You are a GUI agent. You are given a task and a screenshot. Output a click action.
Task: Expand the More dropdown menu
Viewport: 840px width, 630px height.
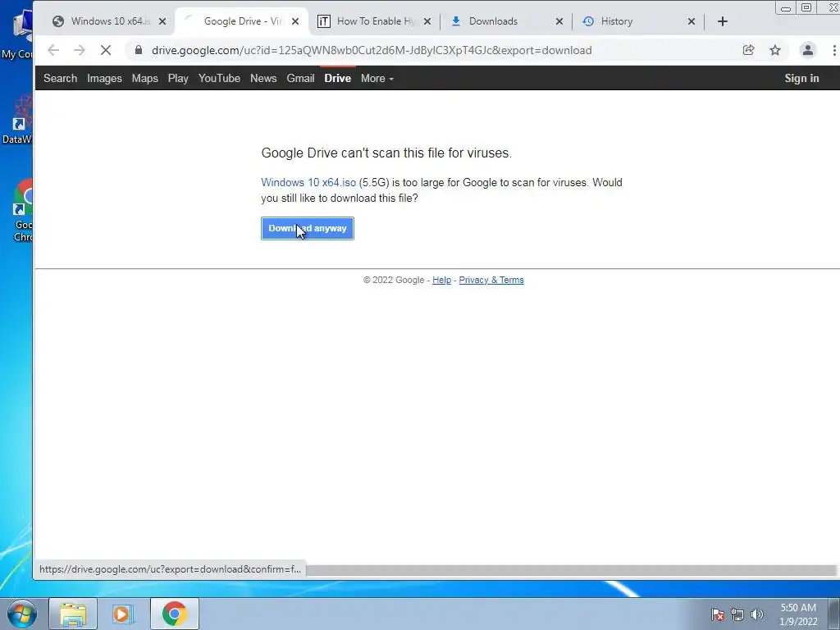pos(377,78)
